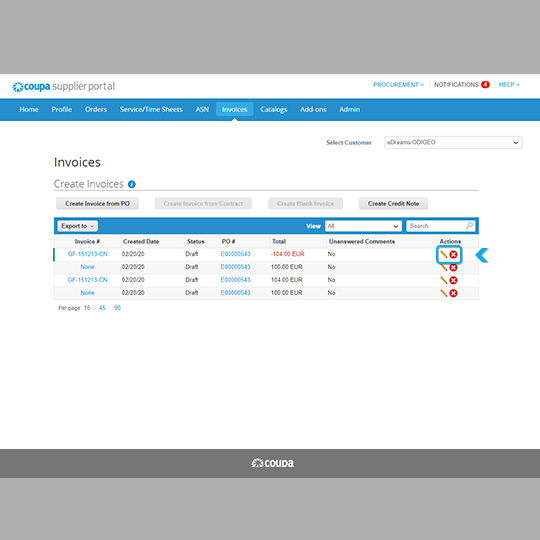The width and height of the screenshot is (540, 540).
Task: Click the Create Blank Invoice button
Action: click(x=305, y=204)
